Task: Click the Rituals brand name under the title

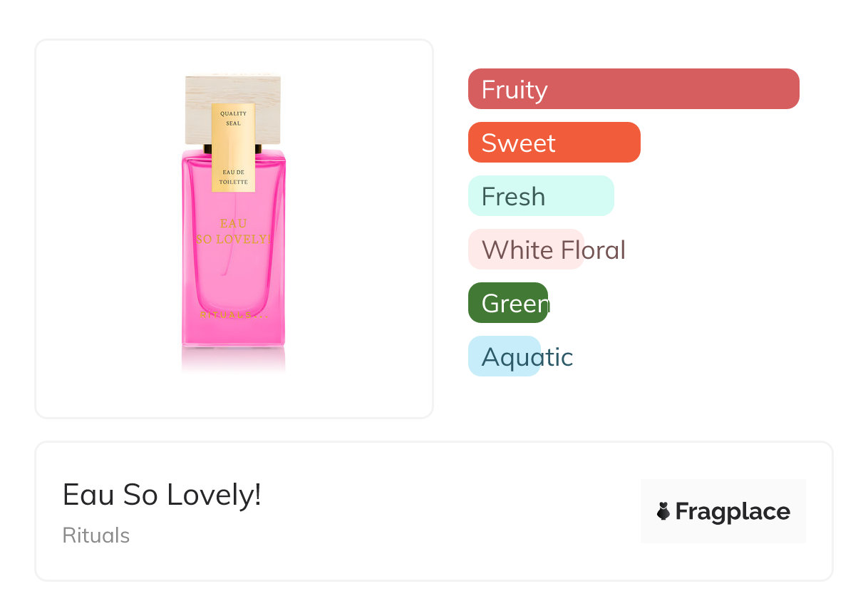Action: (x=96, y=535)
